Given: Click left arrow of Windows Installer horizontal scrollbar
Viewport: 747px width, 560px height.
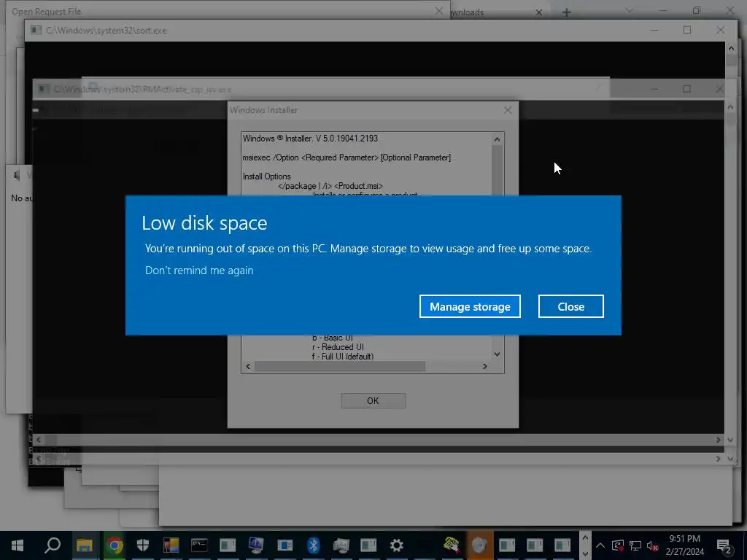Looking at the screenshot, I should pos(248,366).
